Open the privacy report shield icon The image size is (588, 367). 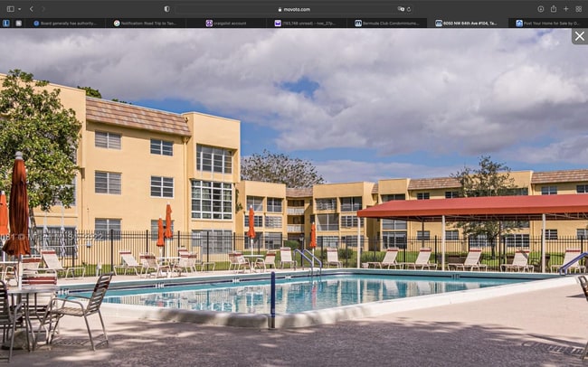(x=166, y=9)
